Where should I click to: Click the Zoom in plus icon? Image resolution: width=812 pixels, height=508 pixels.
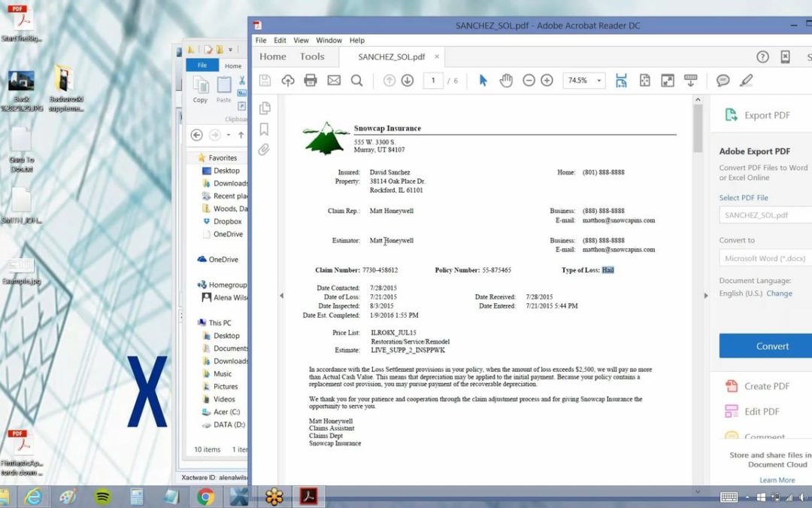pos(547,81)
